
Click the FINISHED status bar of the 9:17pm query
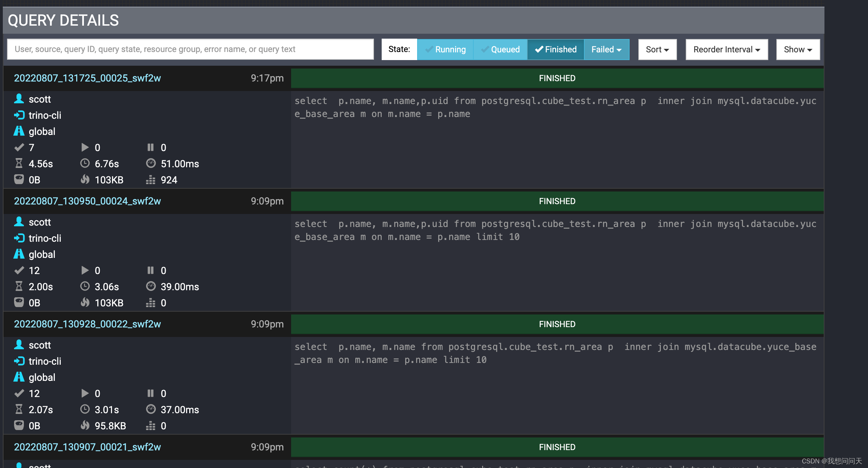tap(557, 78)
